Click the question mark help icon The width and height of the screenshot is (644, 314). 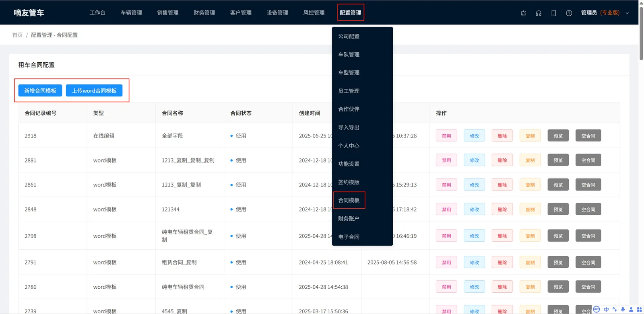[x=569, y=13]
